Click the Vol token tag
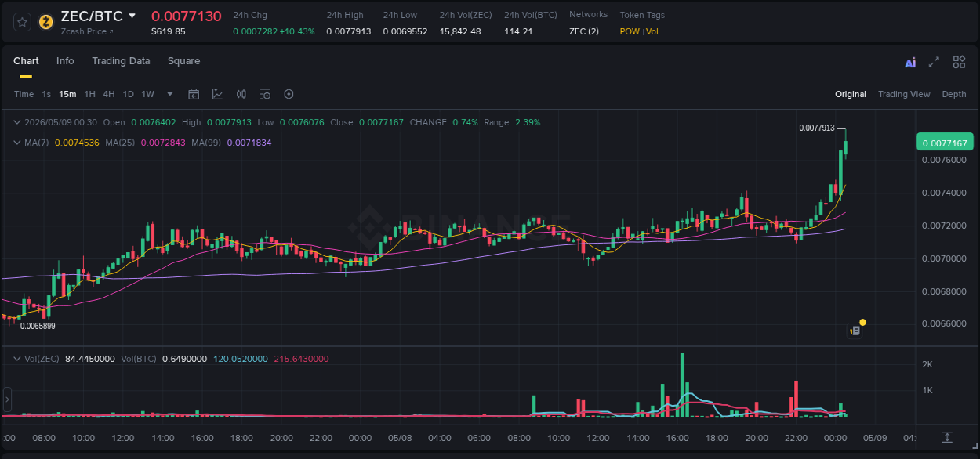 coord(652,31)
